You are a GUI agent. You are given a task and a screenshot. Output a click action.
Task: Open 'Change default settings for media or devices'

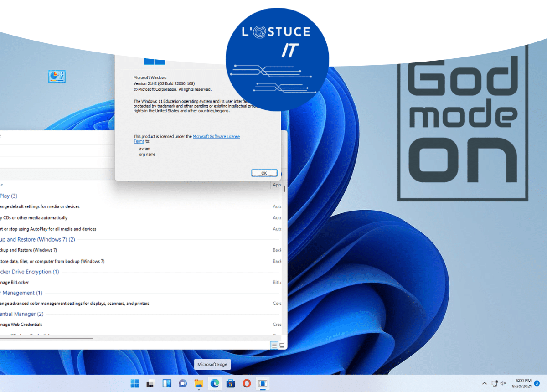(x=40, y=206)
